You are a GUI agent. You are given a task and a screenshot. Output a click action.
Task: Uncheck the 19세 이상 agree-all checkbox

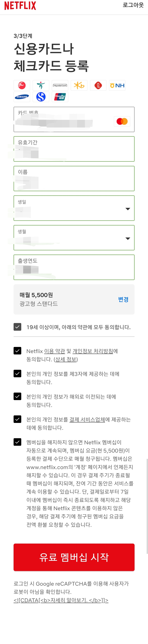(17, 327)
